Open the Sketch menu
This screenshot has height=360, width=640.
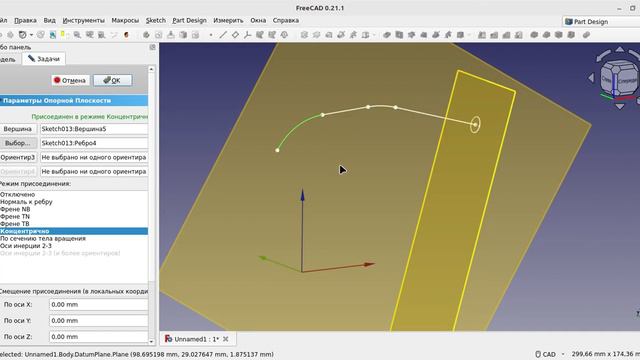156,20
